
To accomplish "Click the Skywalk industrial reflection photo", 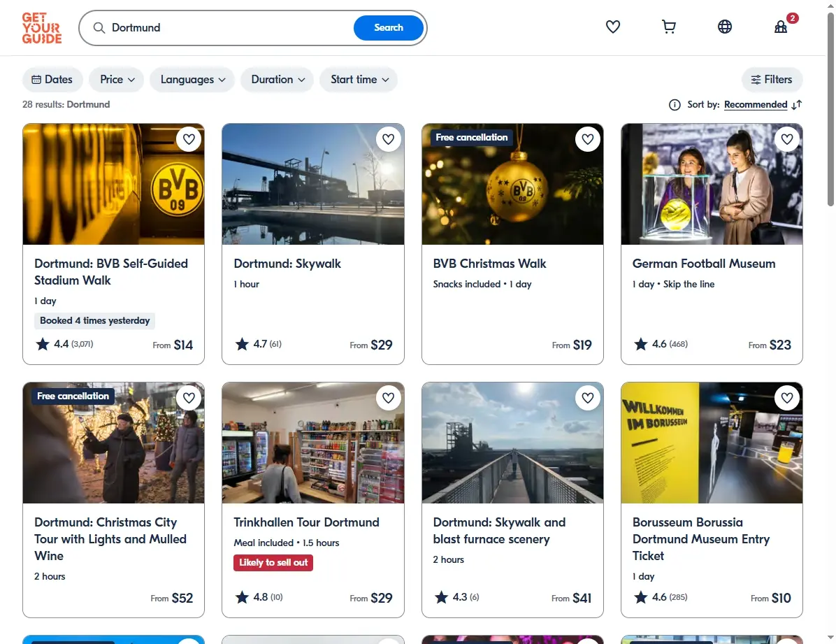I will [x=313, y=184].
